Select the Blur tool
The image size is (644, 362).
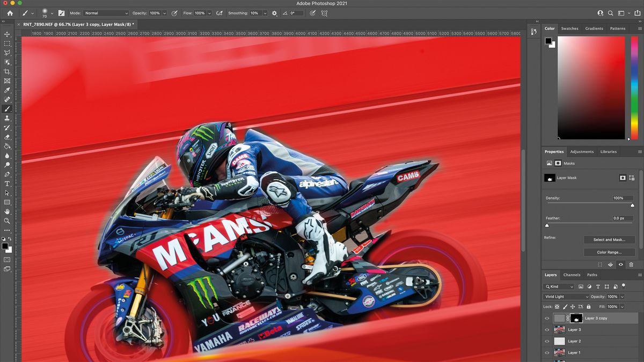(7, 156)
